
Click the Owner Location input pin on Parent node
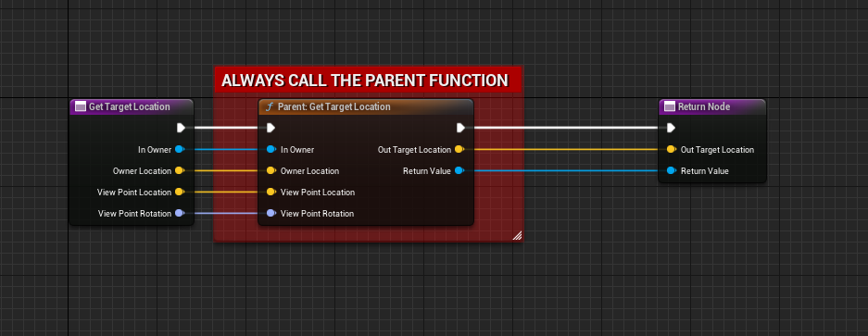coord(270,170)
